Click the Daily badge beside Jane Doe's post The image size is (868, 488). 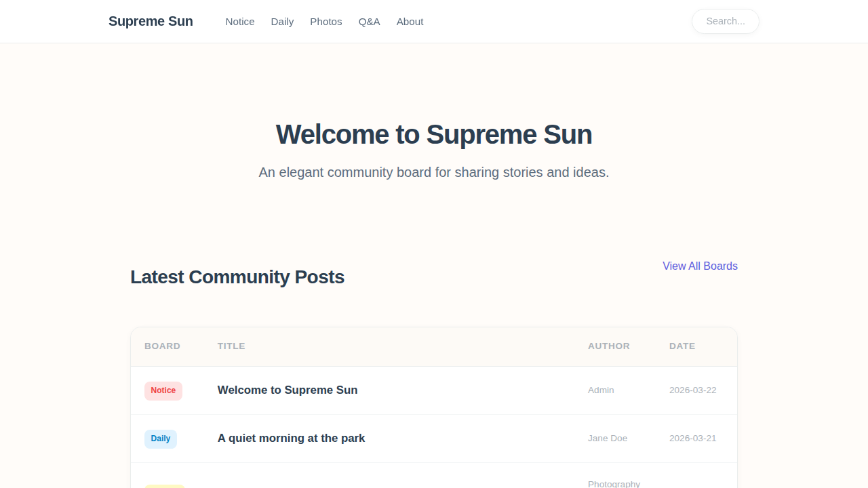(x=160, y=439)
